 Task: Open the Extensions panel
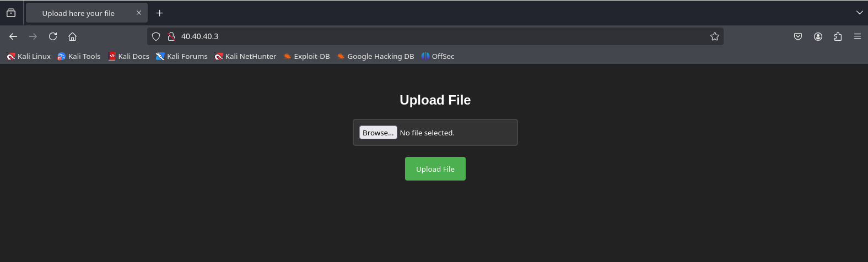click(838, 36)
